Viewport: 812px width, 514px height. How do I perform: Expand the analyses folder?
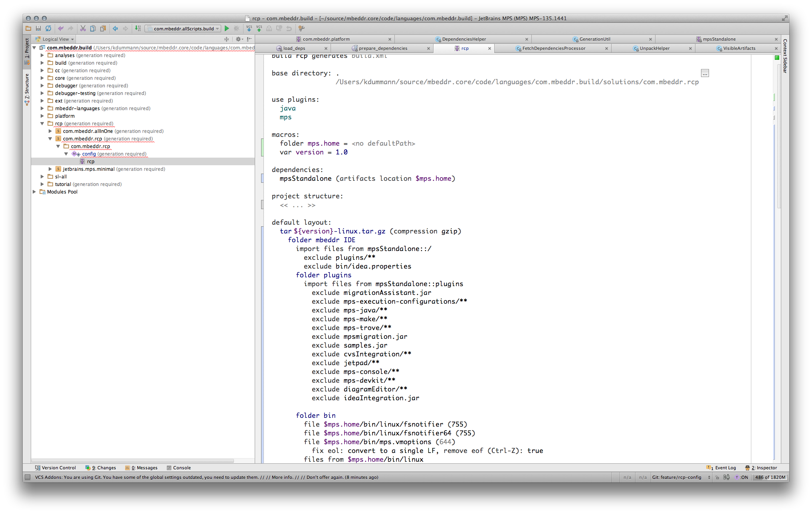click(x=42, y=55)
